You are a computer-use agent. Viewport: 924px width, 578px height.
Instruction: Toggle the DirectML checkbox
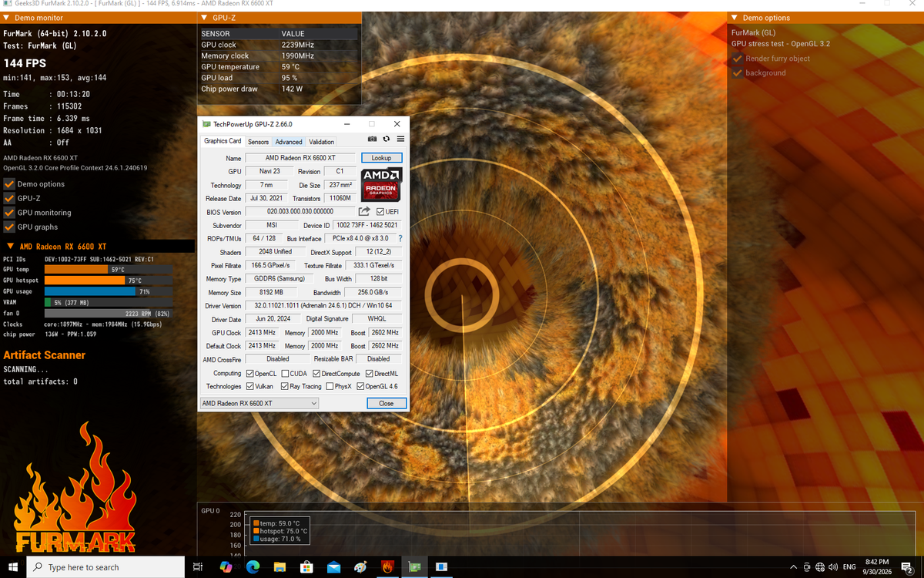tap(370, 373)
